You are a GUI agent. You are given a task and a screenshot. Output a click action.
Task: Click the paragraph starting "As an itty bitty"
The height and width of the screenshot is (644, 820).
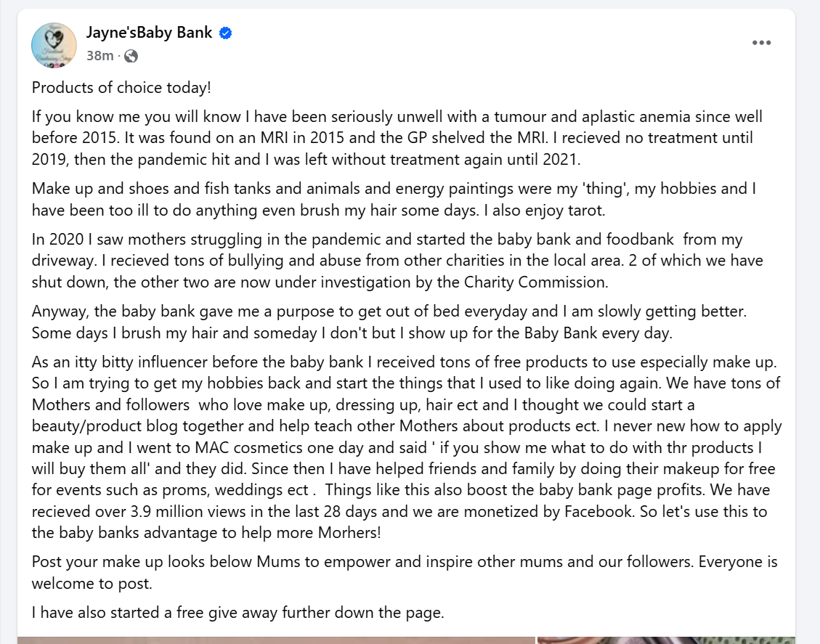407,447
